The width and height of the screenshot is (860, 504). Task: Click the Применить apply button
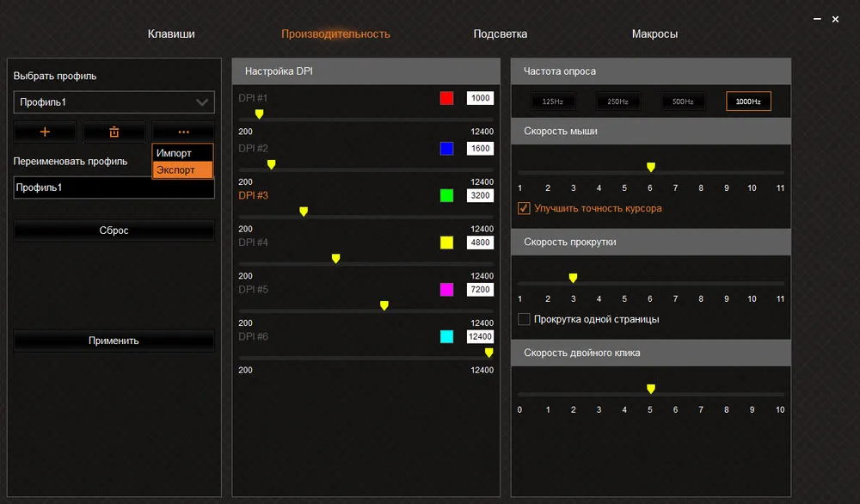point(114,341)
